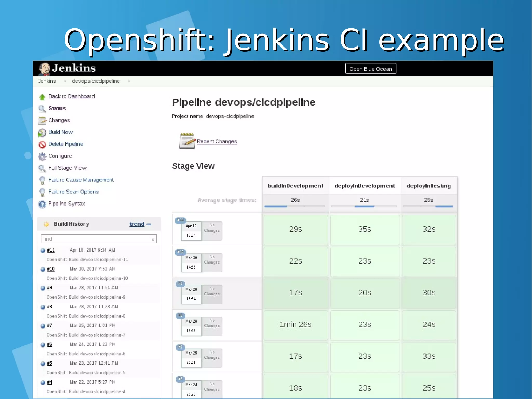Click the 35s deployInDevelopment cell
Image resolution: width=532 pixels, height=399 pixels.
tap(365, 230)
